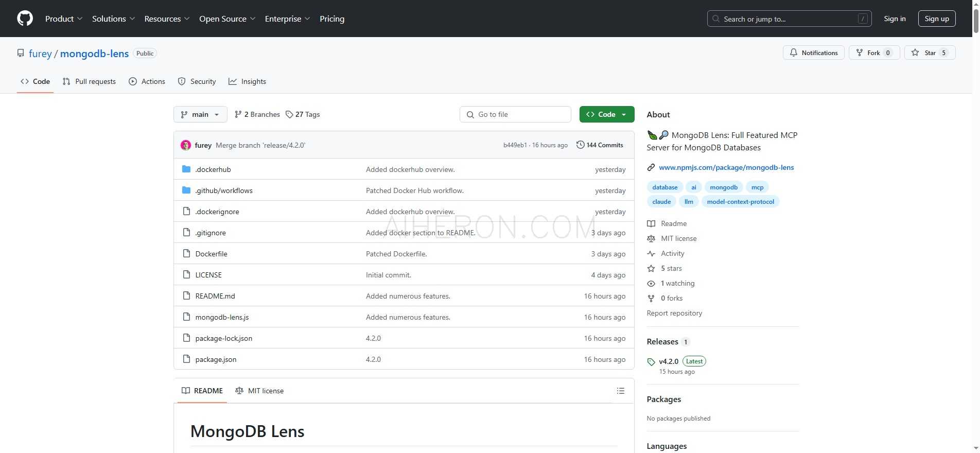Viewport: 980px width, 453px height.
Task: Open the npmjs.com package link
Action: click(x=726, y=167)
